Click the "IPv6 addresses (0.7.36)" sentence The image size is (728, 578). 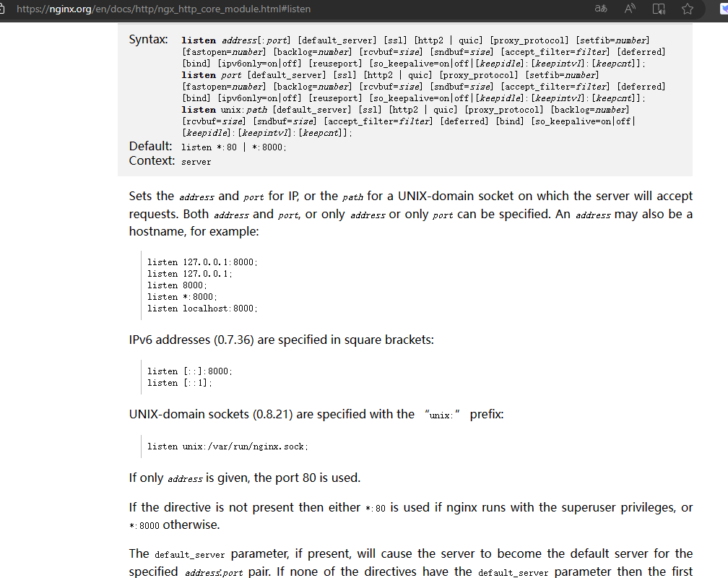coord(282,340)
